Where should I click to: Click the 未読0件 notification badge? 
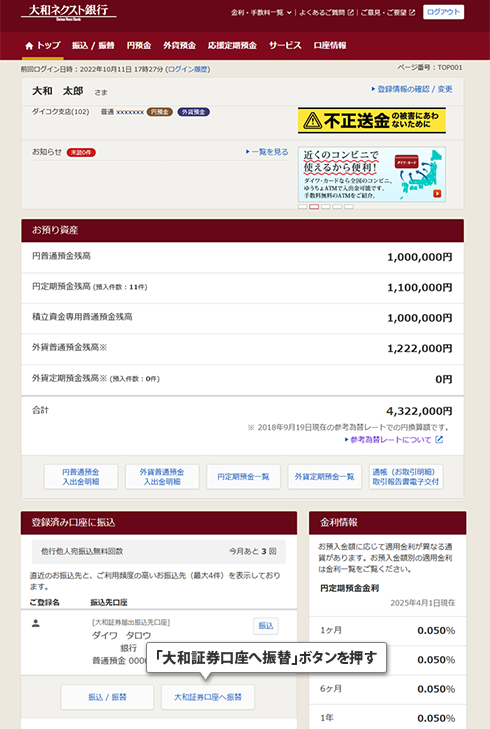(x=81, y=152)
